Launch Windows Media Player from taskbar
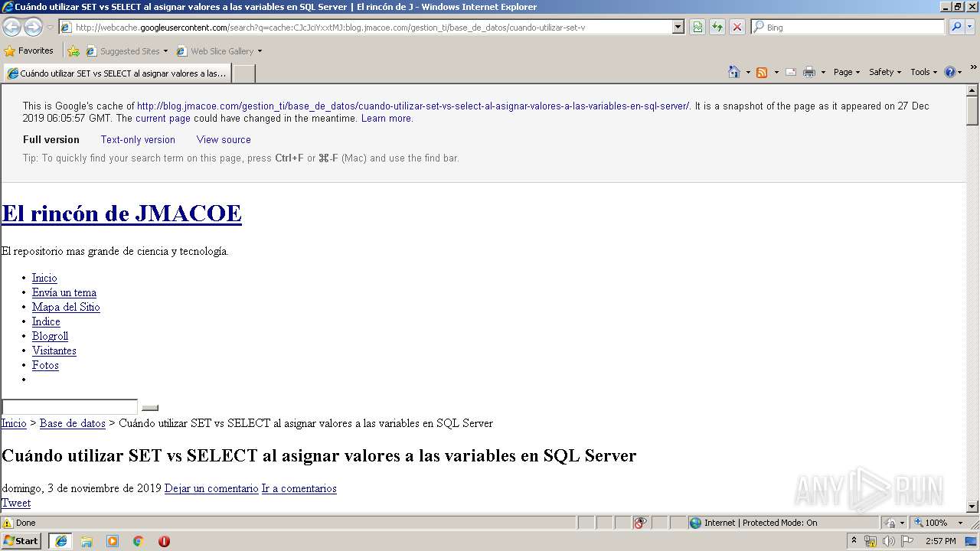 click(113, 541)
